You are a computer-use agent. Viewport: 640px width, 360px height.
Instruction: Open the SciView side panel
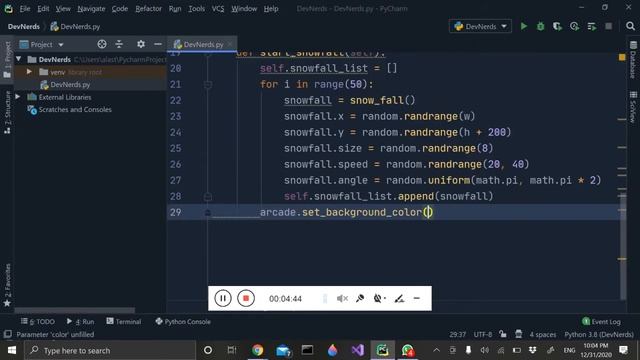click(x=633, y=107)
